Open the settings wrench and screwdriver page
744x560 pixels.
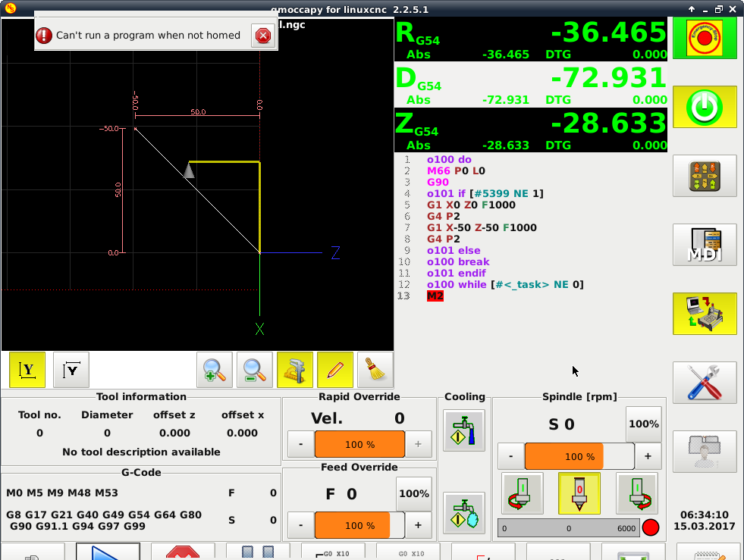point(704,383)
